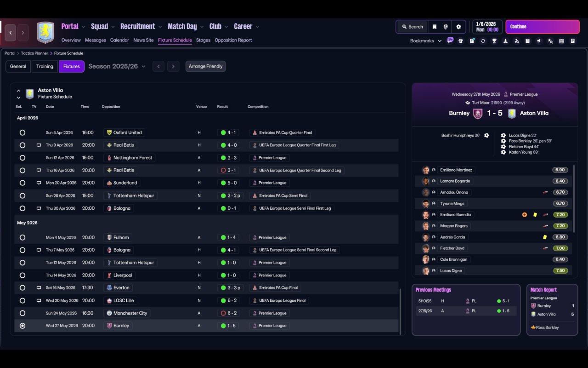The image size is (588, 368).
Task: Select the LOSC Lille fixture radio button
Action: tap(23, 301)
